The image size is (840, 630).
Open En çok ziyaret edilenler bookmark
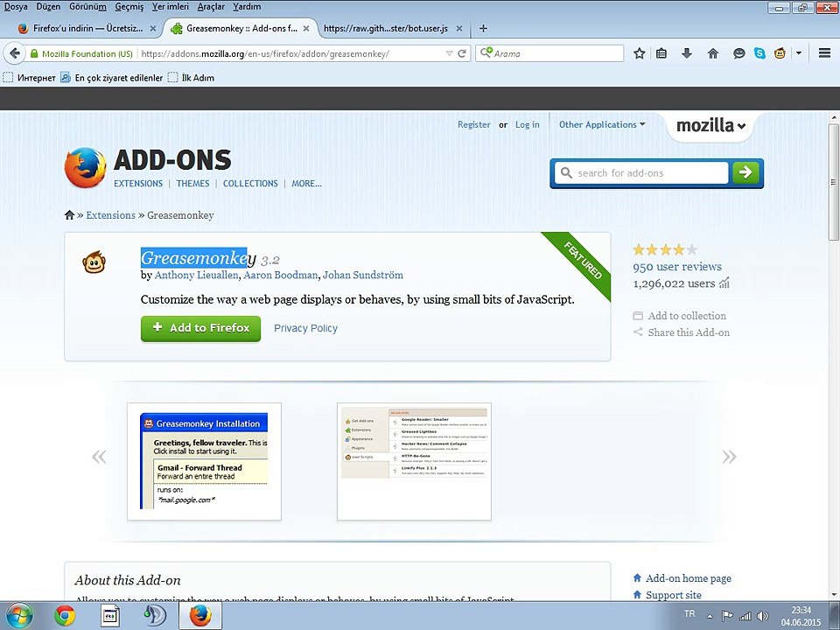[111, 78]
